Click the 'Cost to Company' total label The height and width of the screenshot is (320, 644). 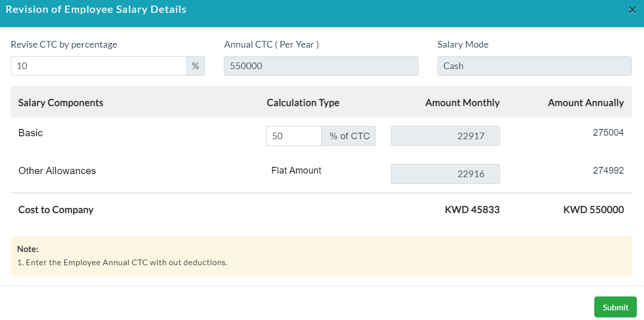pyautogui.click(x=56, y=210)
